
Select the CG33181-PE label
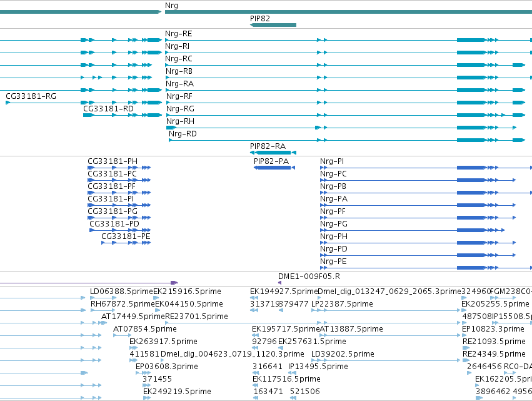coord(126,236)
